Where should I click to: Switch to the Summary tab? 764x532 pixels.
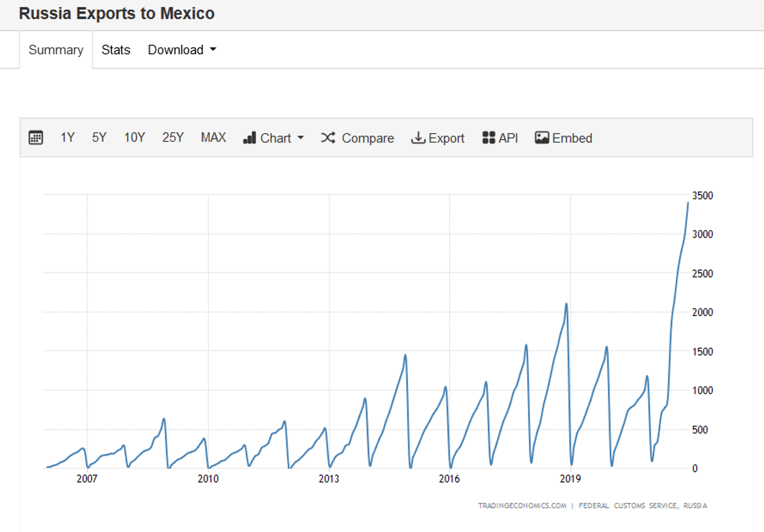tap(56, 50)
